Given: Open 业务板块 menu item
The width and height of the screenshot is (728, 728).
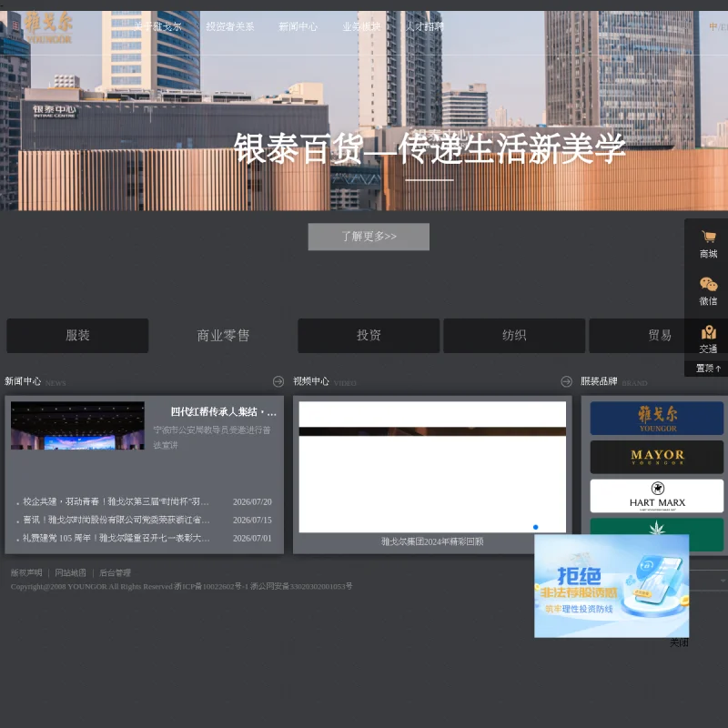Looking at the screenshot, I should pos(361,26).
